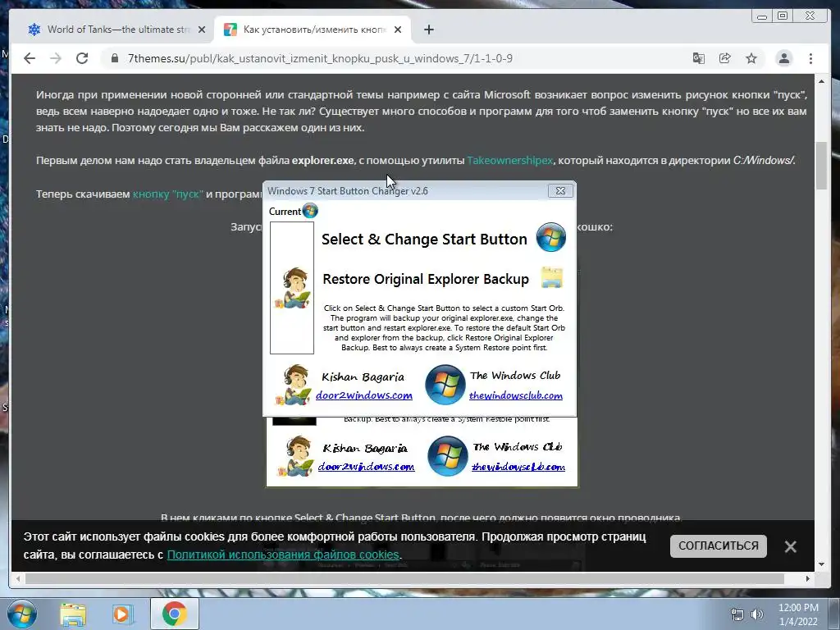840x630 pixels.
Task: Open the кнопку "пуск" link in the article
Action: tap(167, 194)
